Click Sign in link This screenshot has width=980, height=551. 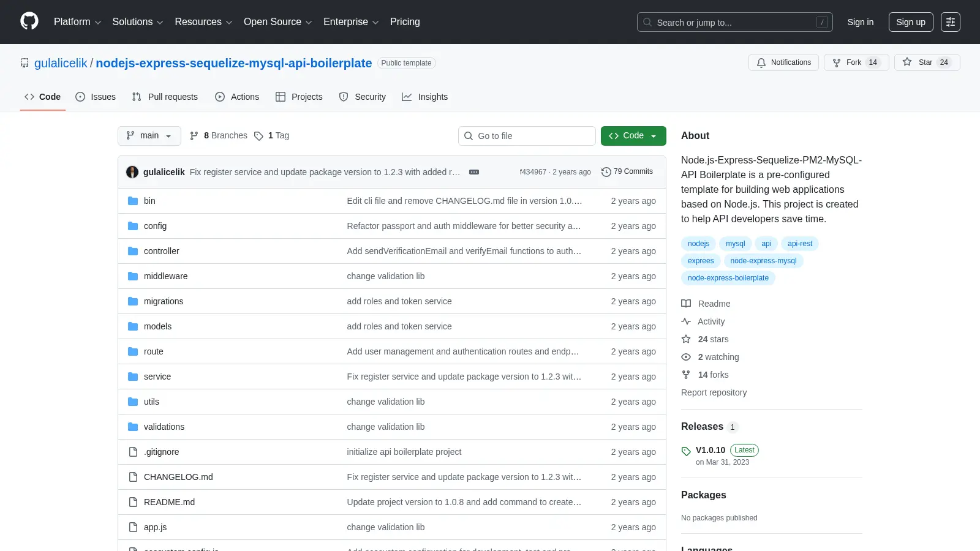point(861,22)
